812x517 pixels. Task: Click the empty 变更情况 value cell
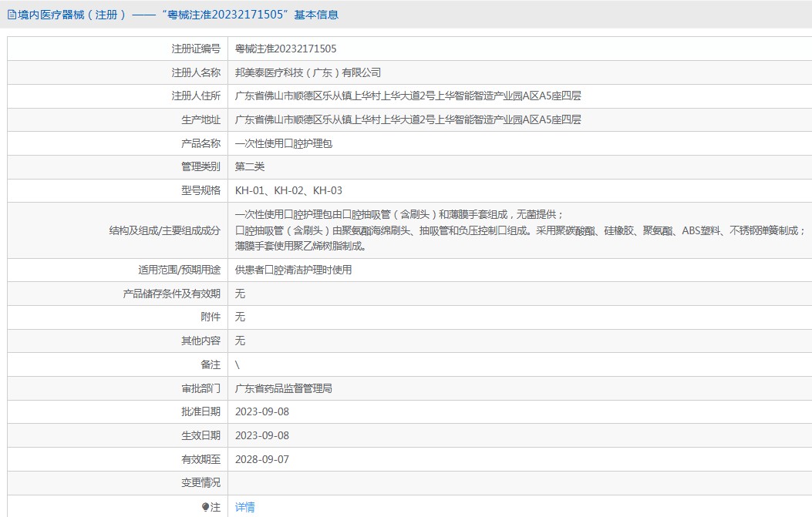tap(519, 482)
